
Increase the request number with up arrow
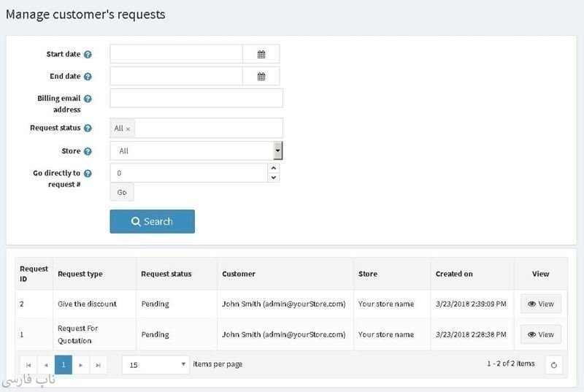(x=274, y=169)
